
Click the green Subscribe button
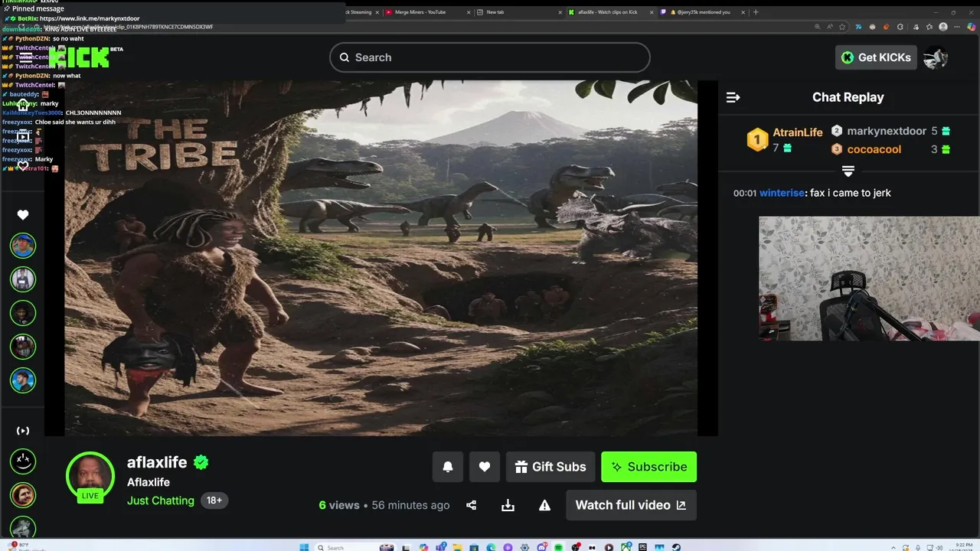(x=648, y=467)
